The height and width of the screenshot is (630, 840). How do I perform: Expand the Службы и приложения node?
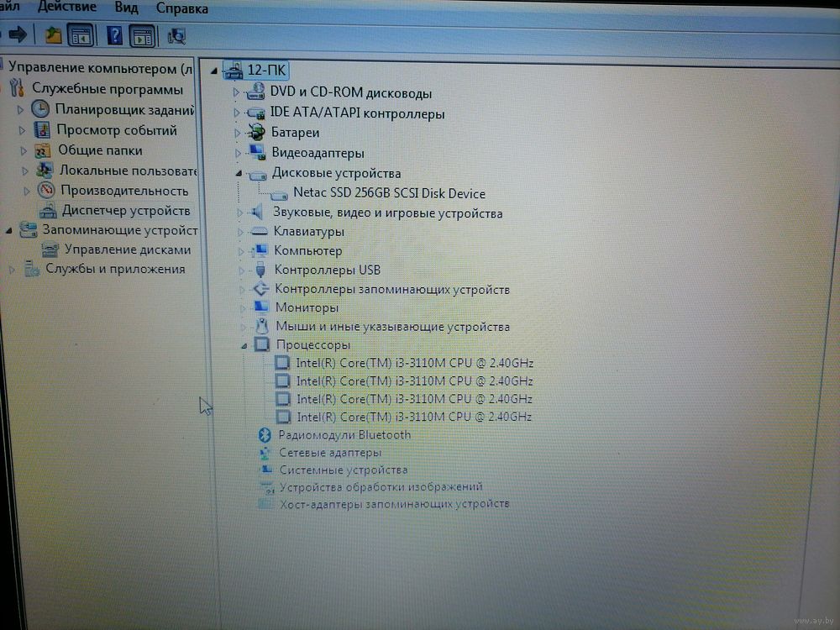click(12, 270)
